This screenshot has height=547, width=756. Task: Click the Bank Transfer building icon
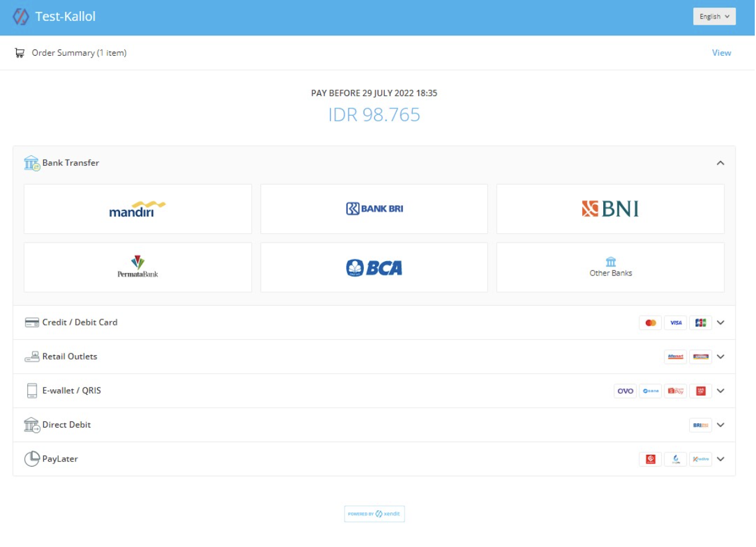(32, 163)
